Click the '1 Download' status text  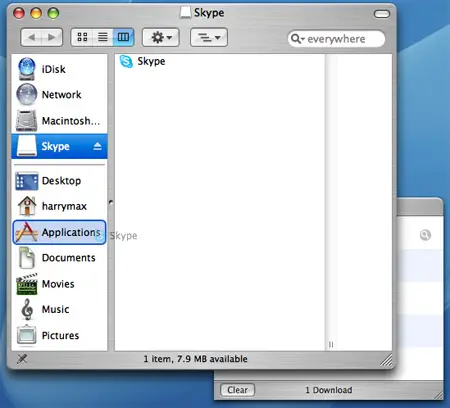(x=329, y=390)
